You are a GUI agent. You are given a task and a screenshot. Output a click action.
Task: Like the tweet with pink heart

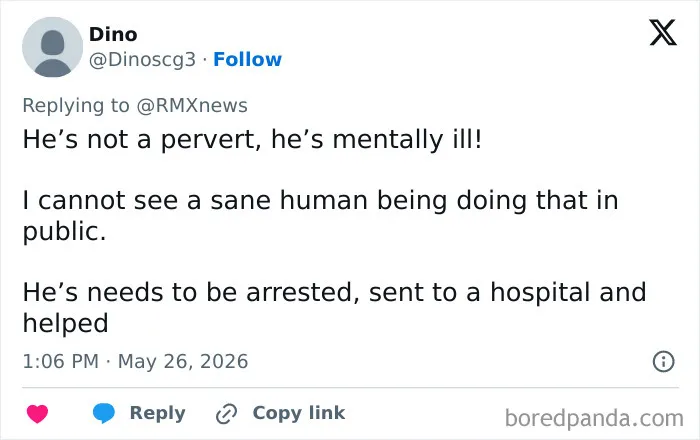[x=38, y=414]
